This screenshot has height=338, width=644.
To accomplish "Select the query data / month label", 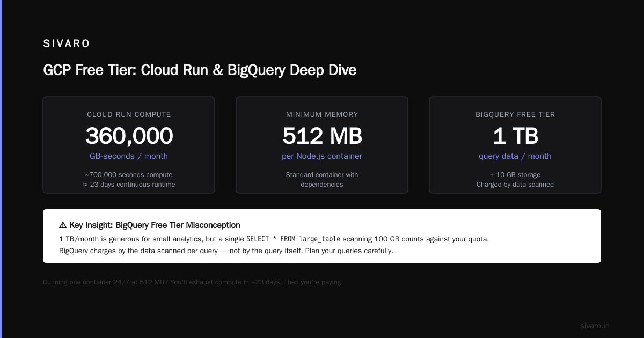I will pyautogui.click(x=515, y=156).
